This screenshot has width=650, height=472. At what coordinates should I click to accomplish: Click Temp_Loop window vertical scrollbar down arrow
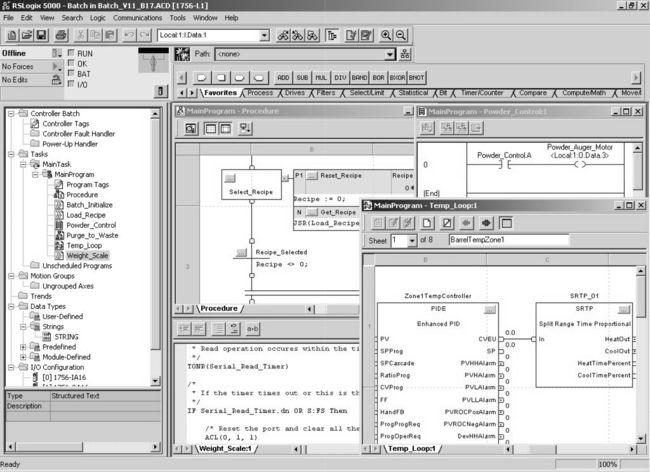click(641, 438)
